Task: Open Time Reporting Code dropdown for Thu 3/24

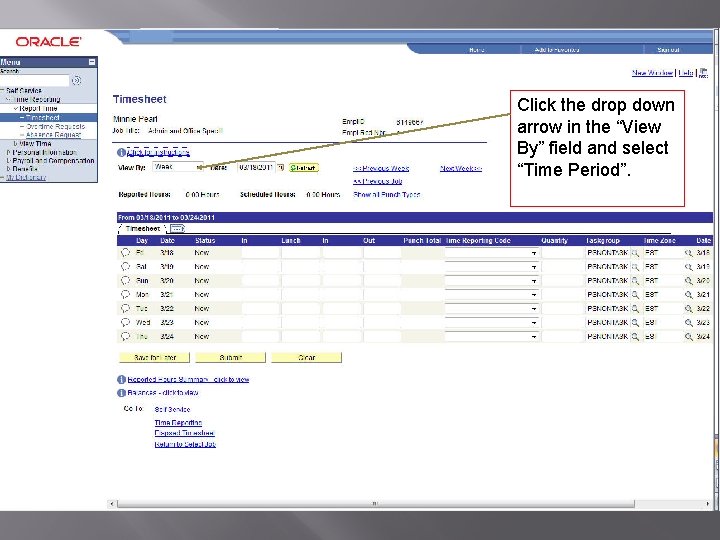Action: pos(492,337)
